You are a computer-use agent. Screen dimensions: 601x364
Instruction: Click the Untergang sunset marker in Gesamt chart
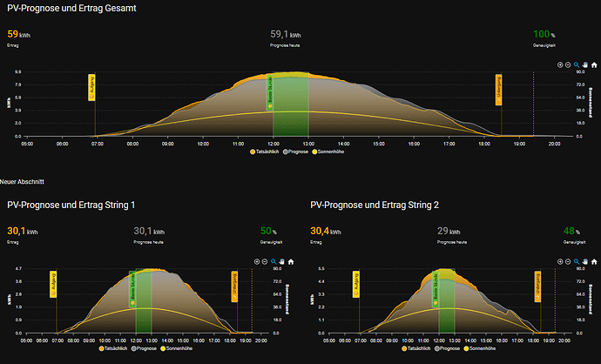click(x=499, y=90)
